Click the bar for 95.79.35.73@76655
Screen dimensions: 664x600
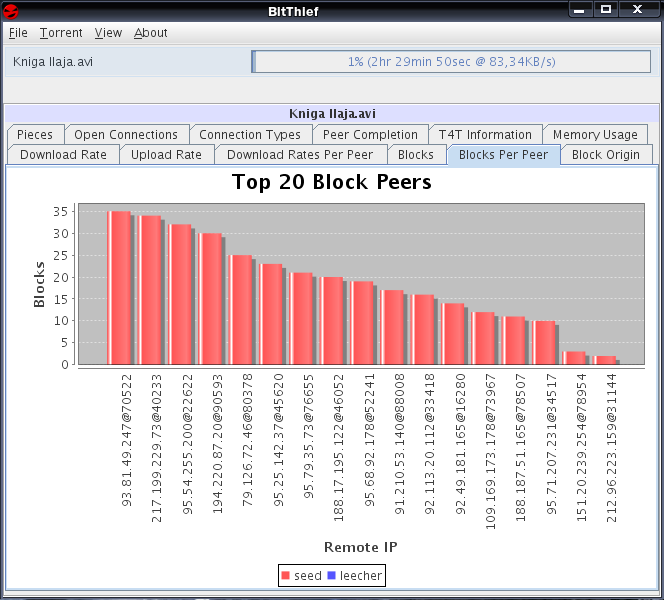tap(301, 318)
